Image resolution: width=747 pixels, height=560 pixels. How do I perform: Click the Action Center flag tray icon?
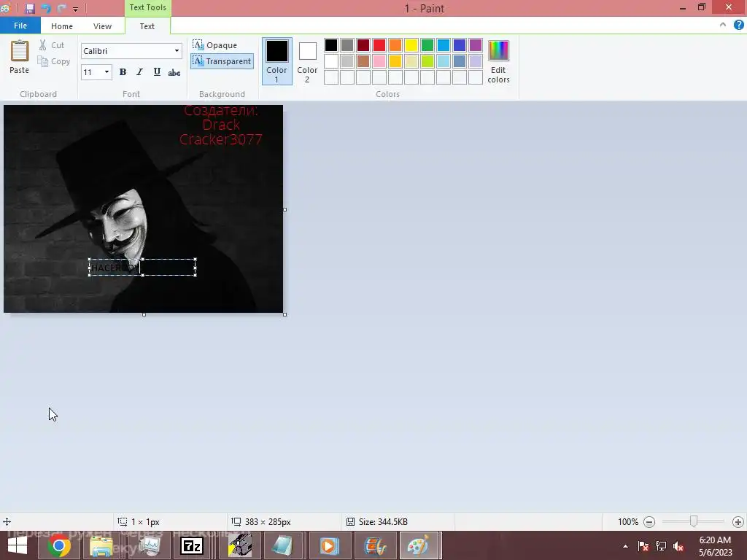pyautogui.click(x=643, y=547)
